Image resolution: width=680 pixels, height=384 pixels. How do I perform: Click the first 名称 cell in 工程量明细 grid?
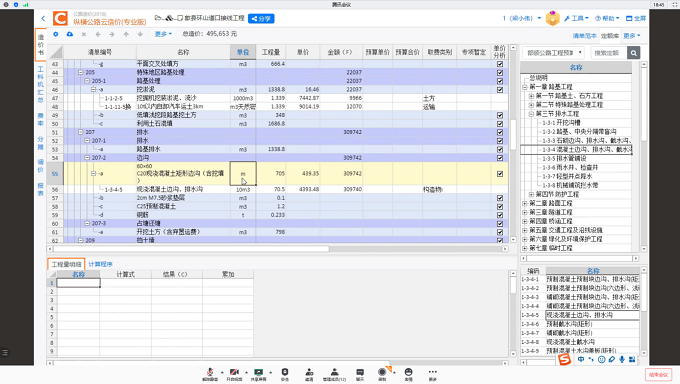78,283
